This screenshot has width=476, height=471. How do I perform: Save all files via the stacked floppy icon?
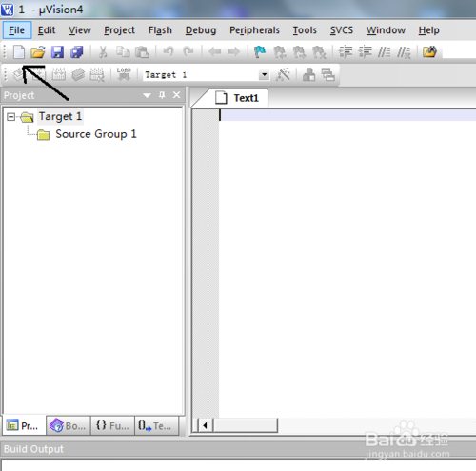(x=77, y=51)
